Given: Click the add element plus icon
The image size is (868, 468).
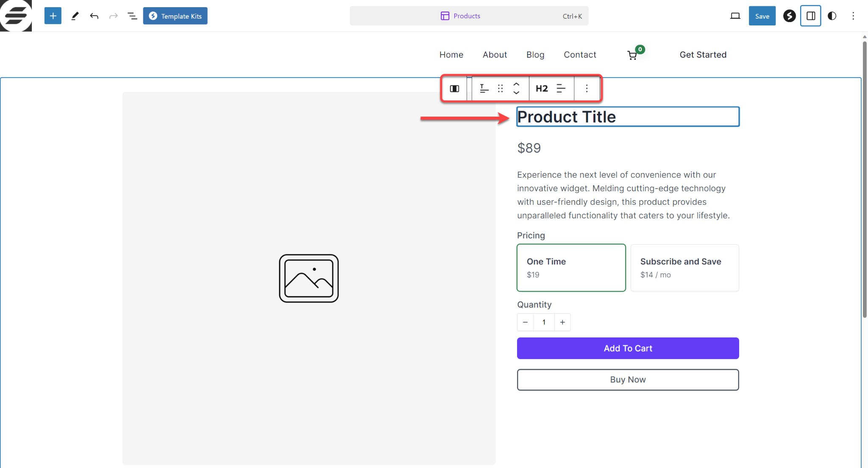Looking at the screenshot, I should [53, 16].
